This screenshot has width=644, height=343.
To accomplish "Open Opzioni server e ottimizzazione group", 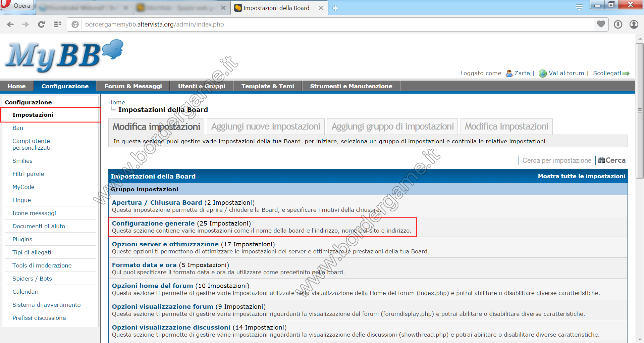I will [165, 244].
